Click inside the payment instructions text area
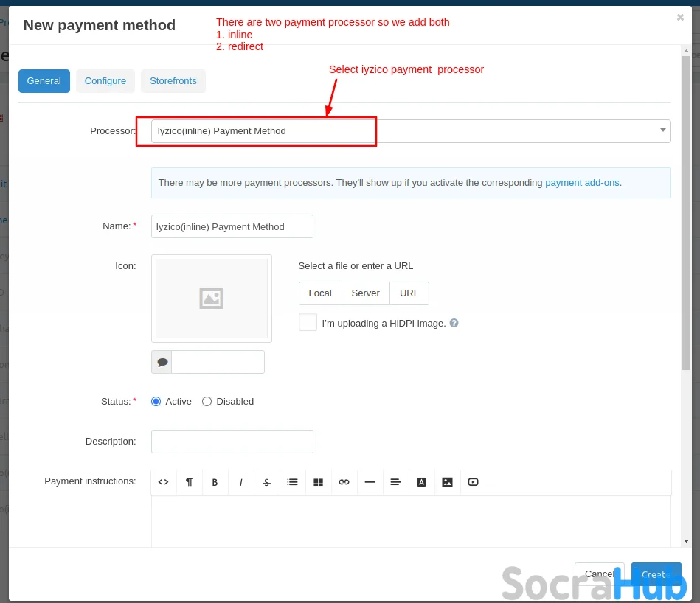Image resolution: width=700 pixels, height=603 pixels. click(411, 521)
